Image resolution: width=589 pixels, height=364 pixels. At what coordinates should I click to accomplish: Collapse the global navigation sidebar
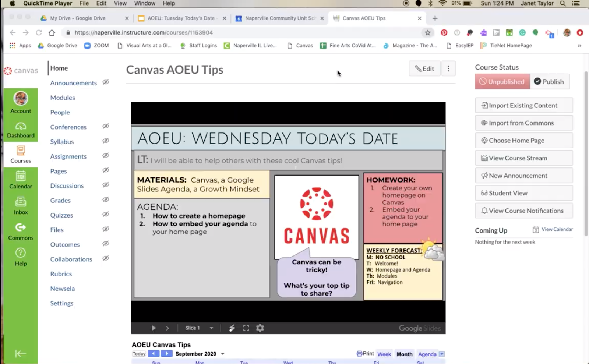(x=21, y=354)
